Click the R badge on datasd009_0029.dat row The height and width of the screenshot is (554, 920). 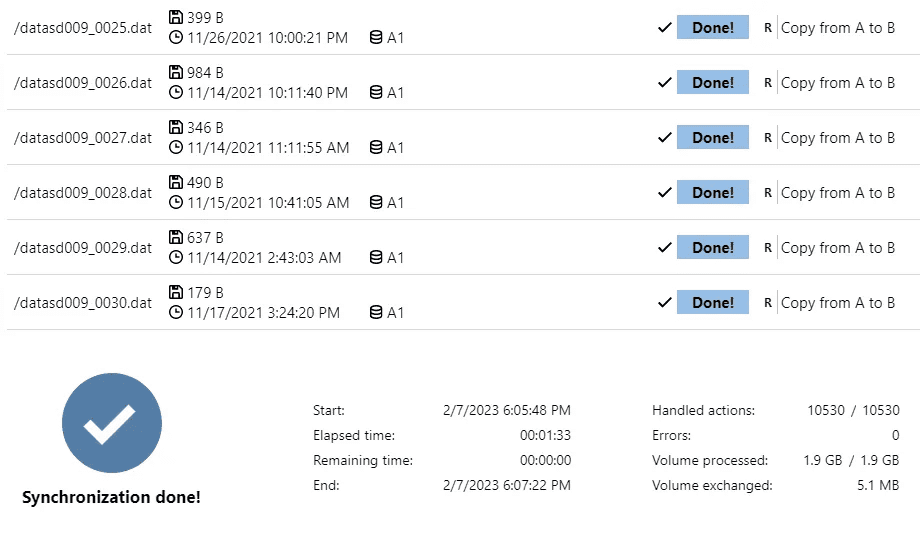[767, 248]
